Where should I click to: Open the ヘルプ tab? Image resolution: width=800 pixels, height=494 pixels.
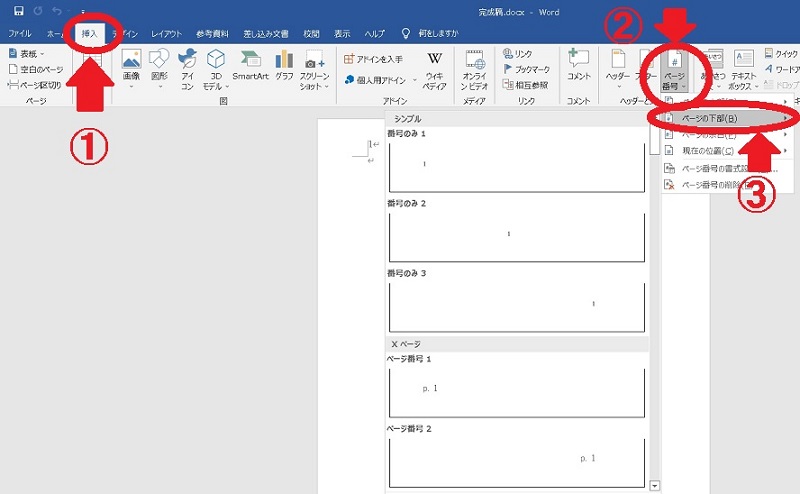click(374, 34)
